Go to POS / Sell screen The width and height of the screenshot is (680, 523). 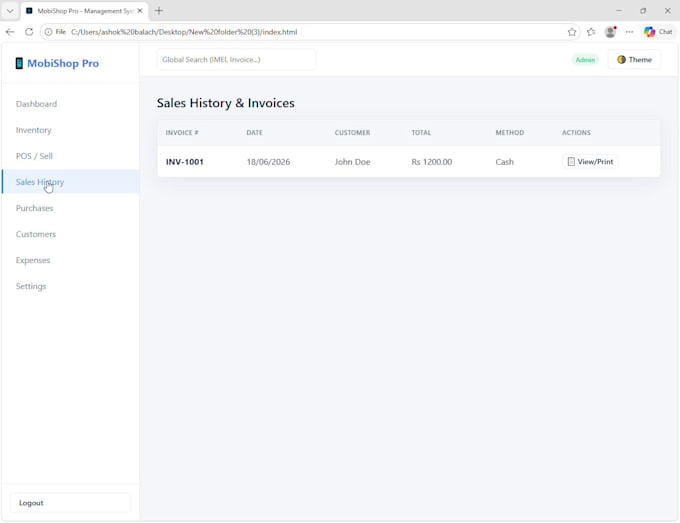click(x=34, y=156)
